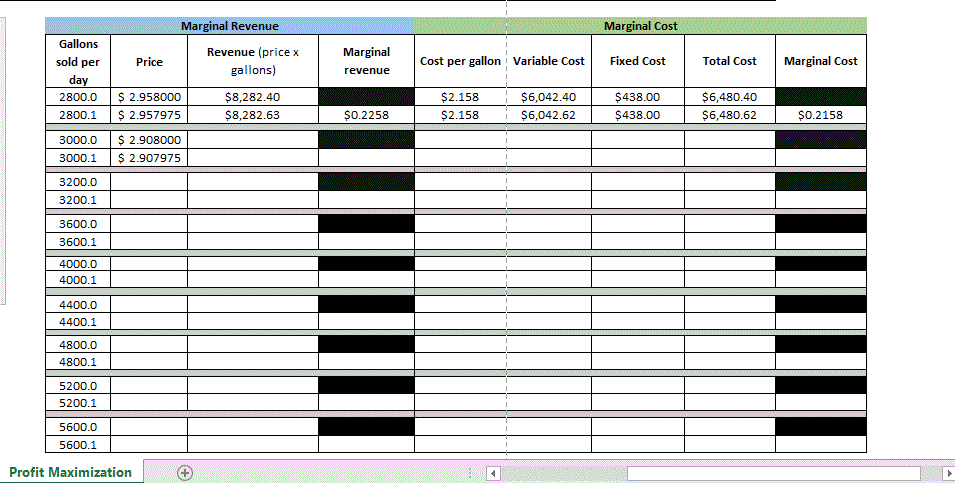This screenshot has width=955, height=483.
Task: Click the empty Cost per gallon cell in row 4800.0
Action: 460,344
